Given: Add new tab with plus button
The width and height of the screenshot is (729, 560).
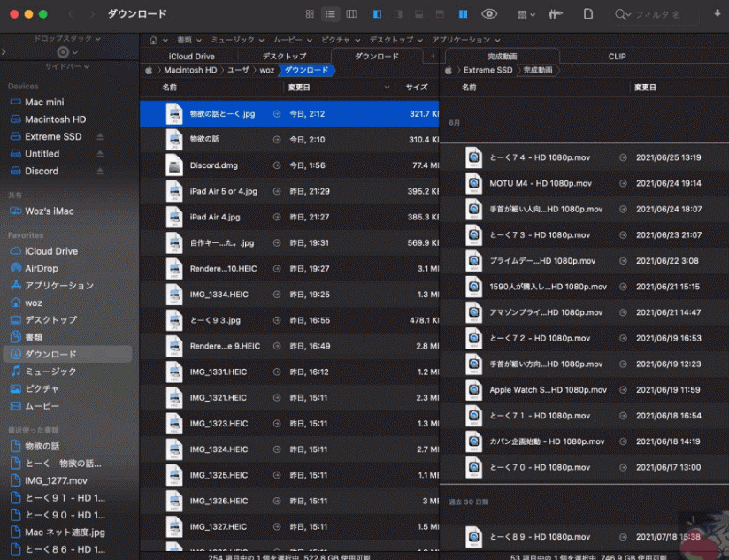Looking at the screenshot, I should 433,57.
